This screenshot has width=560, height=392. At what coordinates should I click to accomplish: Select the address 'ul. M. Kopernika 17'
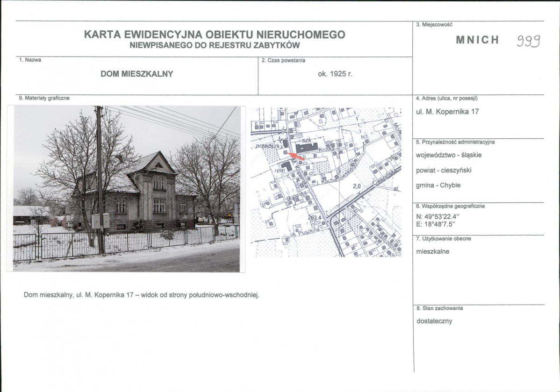[447, 112]
